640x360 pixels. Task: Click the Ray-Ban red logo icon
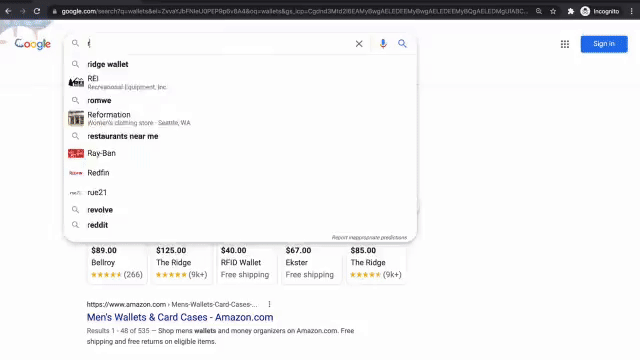click(76, 153)
